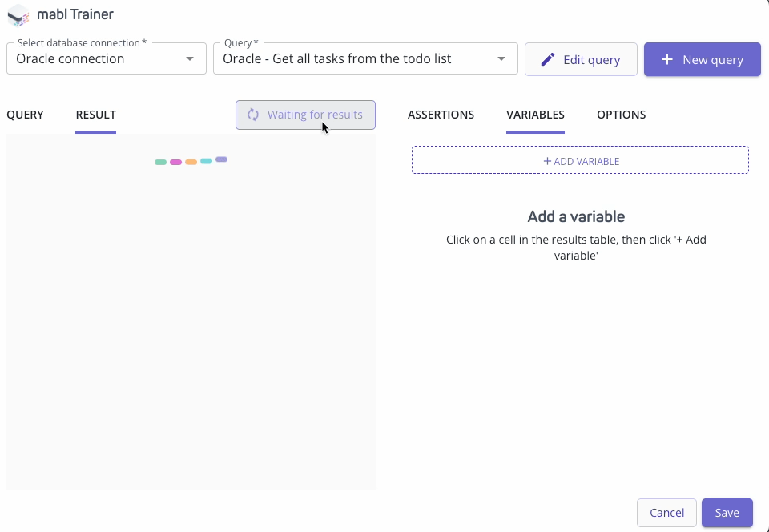Click the plus icon on New query

666,59
